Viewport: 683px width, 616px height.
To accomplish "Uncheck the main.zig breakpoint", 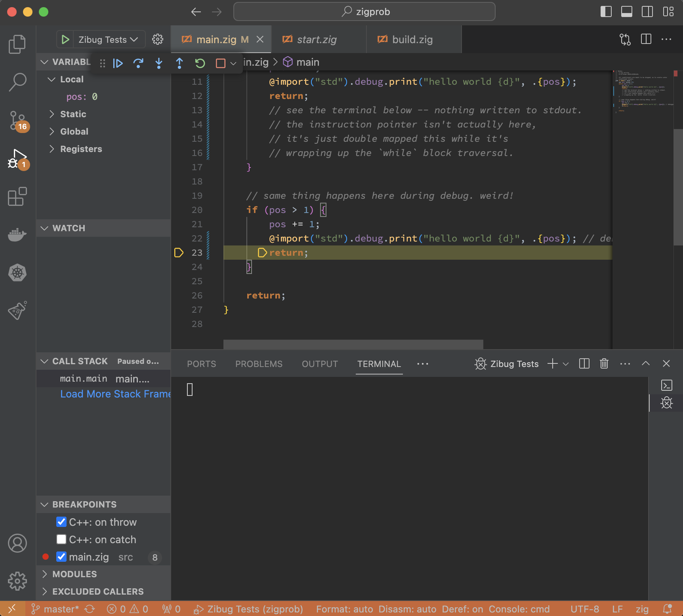I will click(x=61, y=557).
